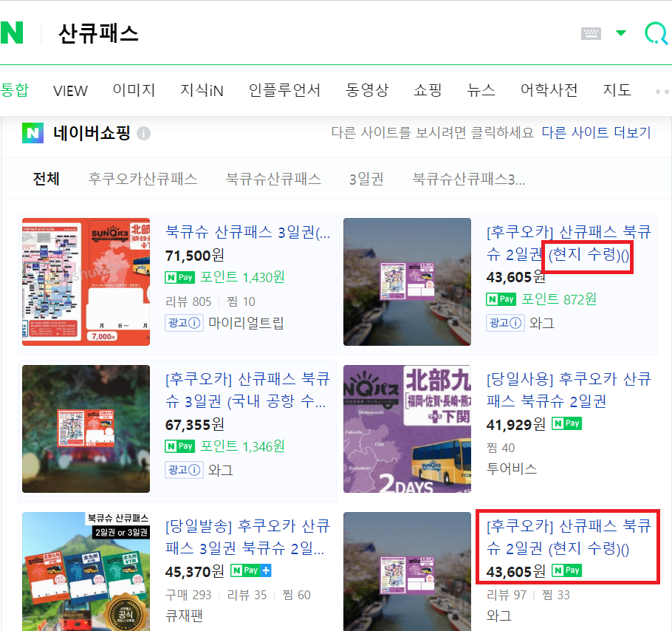Switch to the 지도 tab
This screenshot has width=672, height=631.
(x=617, y=90)
